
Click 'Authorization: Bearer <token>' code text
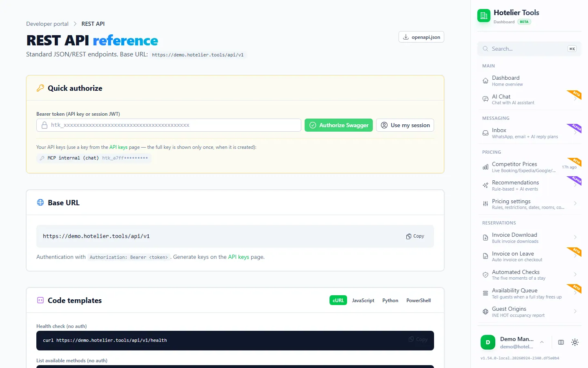[x=129, y=257]
